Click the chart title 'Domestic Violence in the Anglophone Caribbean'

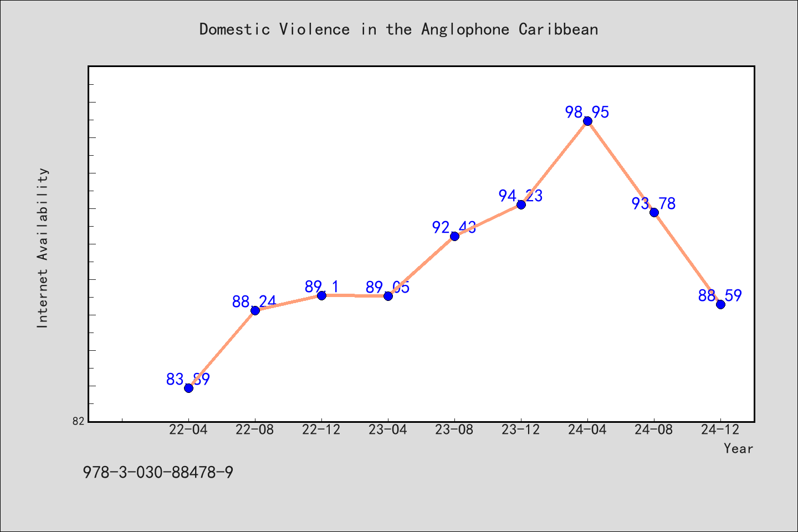[398, 29]
